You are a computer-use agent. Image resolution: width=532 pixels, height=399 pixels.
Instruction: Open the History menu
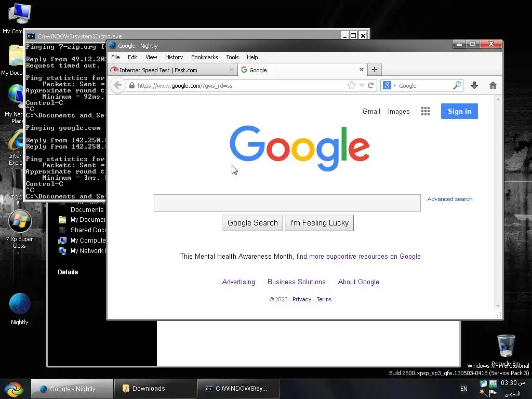coord(174,57)
